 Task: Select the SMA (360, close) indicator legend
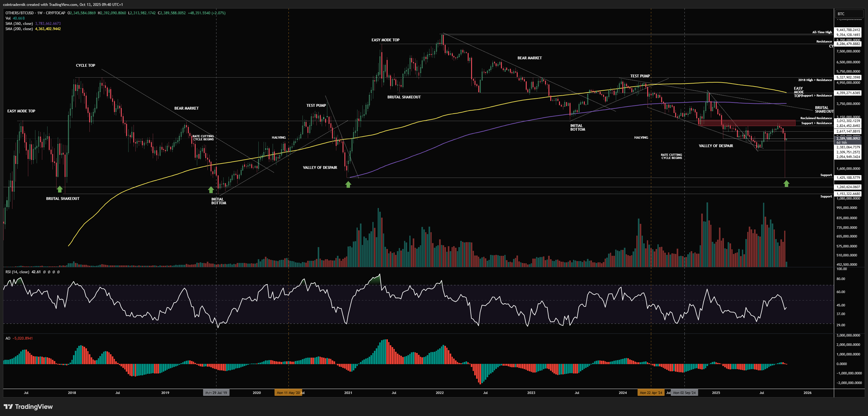tap(19, 24)
